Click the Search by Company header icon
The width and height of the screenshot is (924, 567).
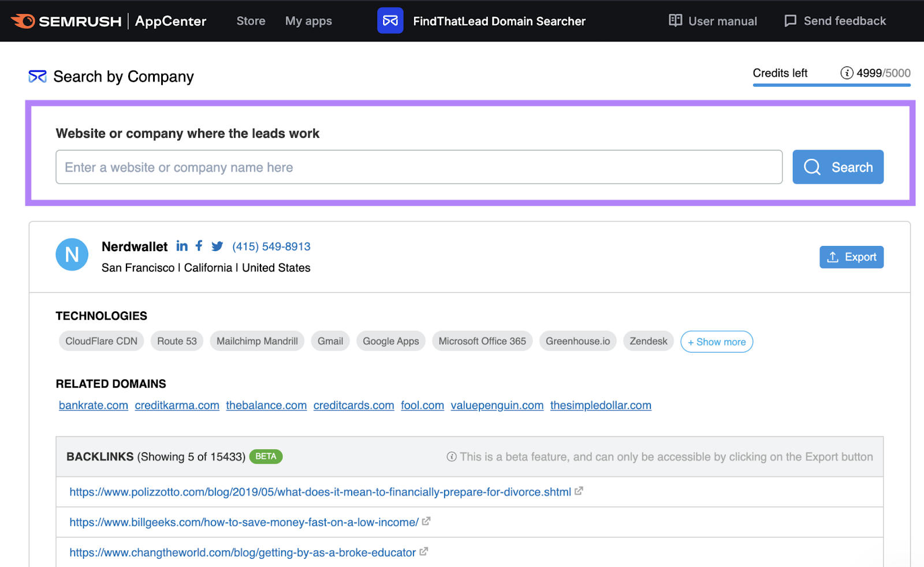point(36,76)
